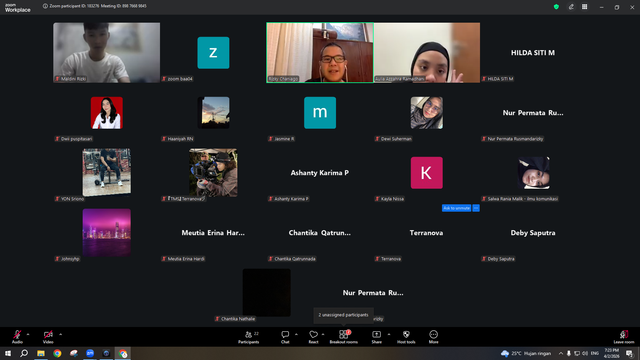640x360 pixels.
Task: Open meeting info icon beside participant ID
Action: (x=45, y=6)
